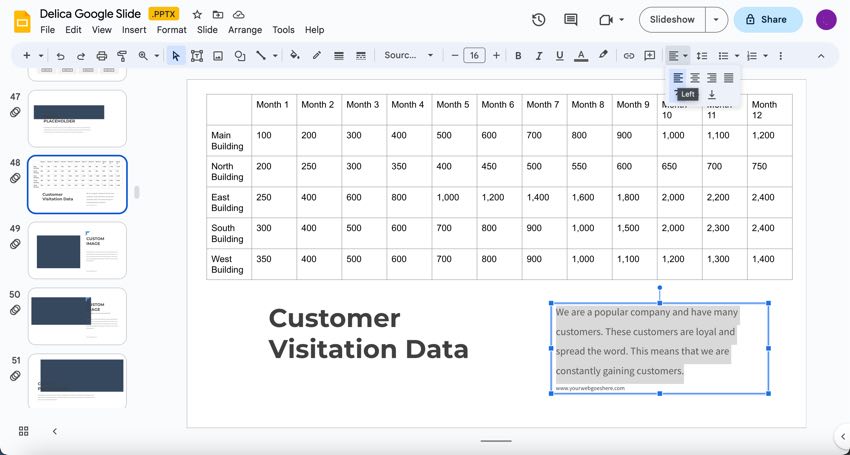Image resolution: width=850 pixels, height=455 pixels.
Task: Select right align option
Action: tap(712, 78)
